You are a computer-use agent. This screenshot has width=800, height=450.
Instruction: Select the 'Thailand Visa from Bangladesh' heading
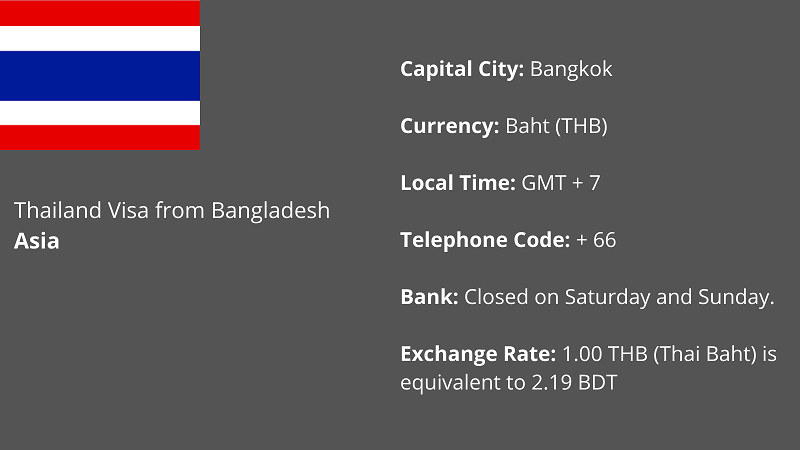[172, 211]
